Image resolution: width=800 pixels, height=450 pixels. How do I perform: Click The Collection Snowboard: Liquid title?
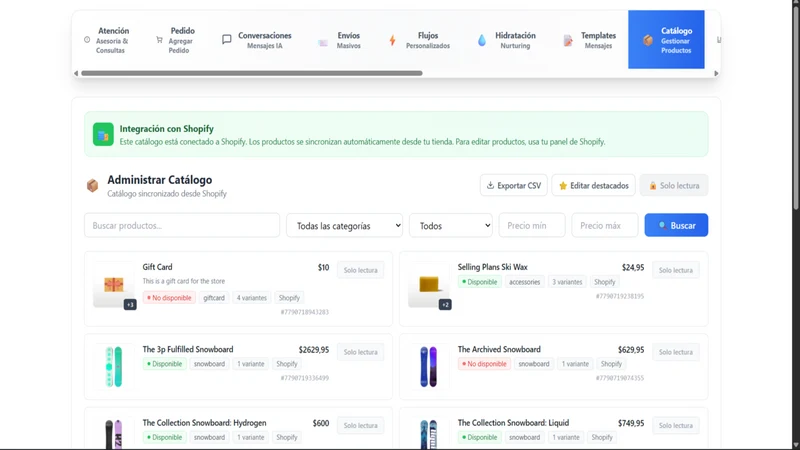click(x=513, y=423)
